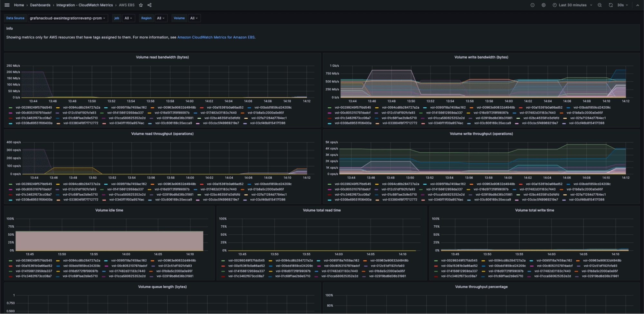Share the dashboard via share icon
644x314 pixels.
tap(149, 5)
